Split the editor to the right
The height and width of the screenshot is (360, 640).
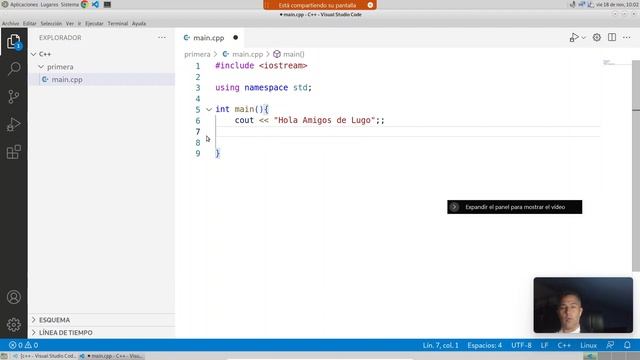point(612,38)
